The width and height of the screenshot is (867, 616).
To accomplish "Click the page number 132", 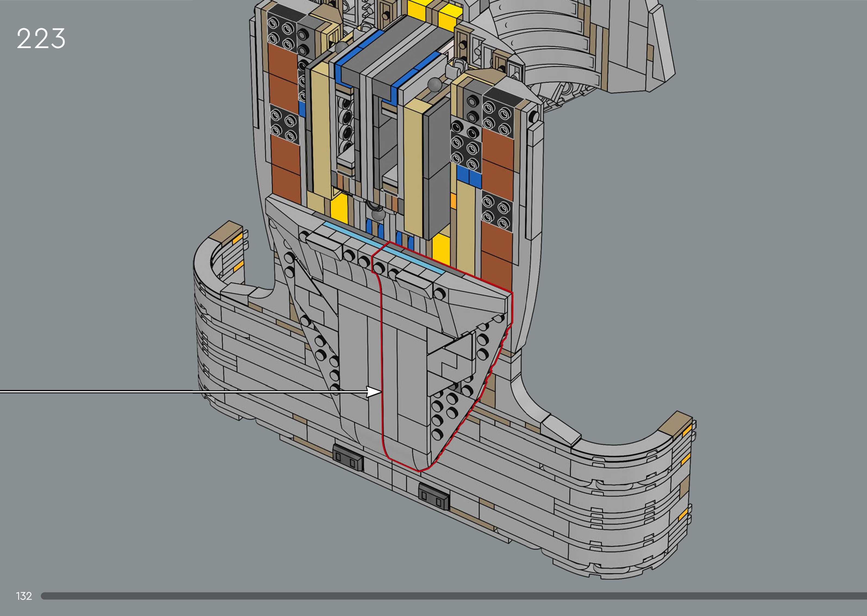I will pyautogui.click(x=24, y=596).
